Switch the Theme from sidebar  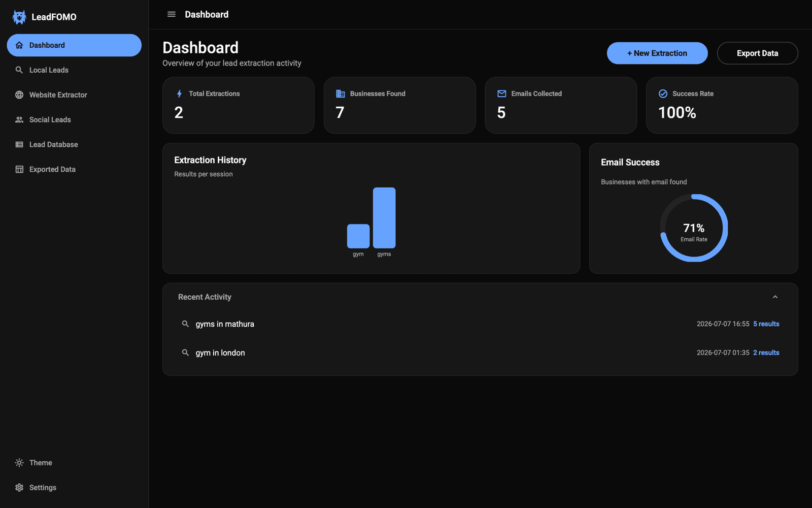point(74,463)
